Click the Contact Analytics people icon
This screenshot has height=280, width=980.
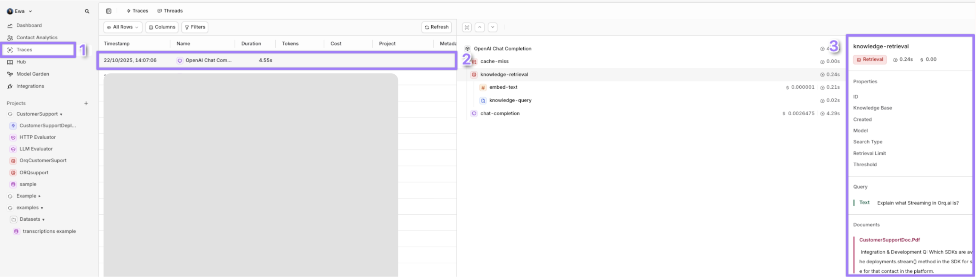pos(10,38)
